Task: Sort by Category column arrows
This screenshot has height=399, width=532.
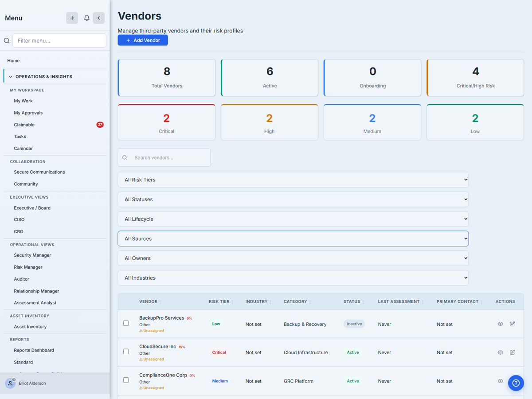Action: [x=310, y=302]
